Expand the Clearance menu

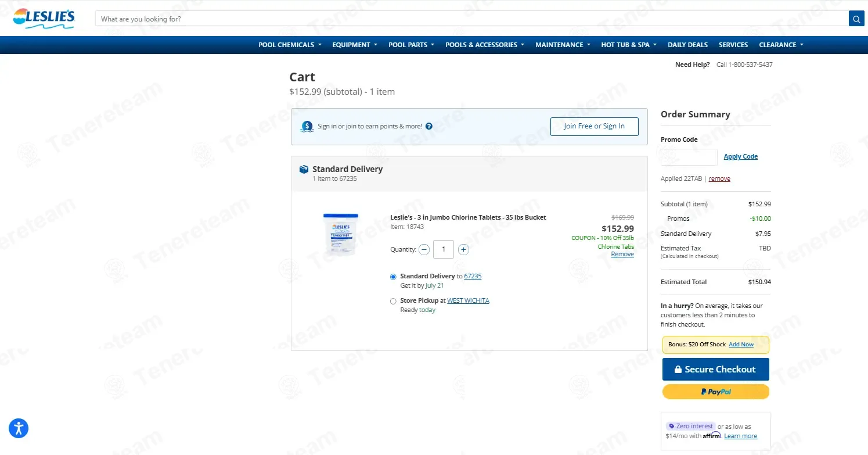[781, 45]
